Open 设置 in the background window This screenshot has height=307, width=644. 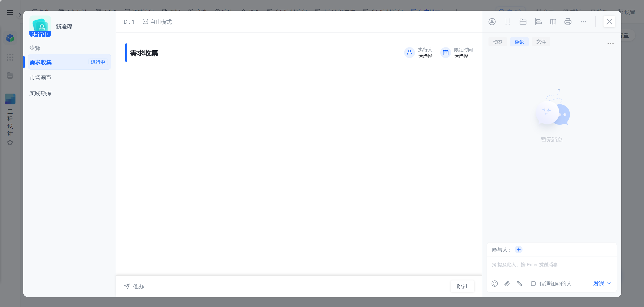point(627,12)
